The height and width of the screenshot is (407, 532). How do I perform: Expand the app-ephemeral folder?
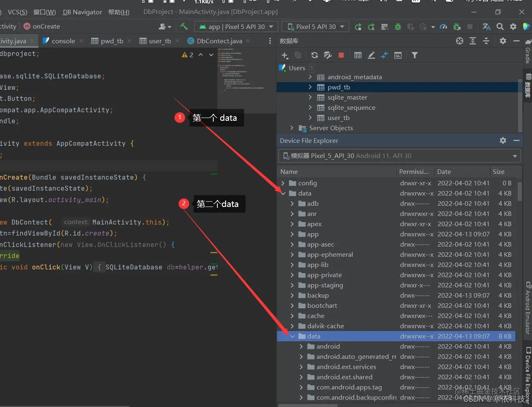point(292,254)
